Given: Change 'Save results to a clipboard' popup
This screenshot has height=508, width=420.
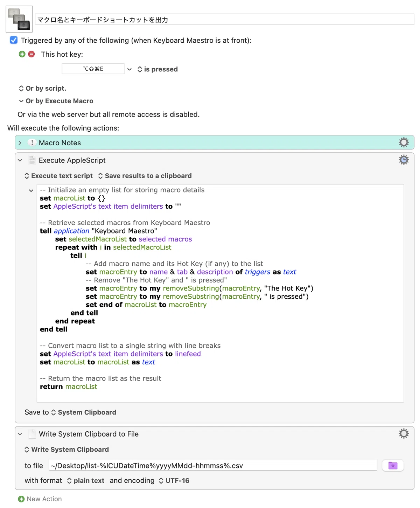Looking at the screenshot, I should [x=145, y=176].
